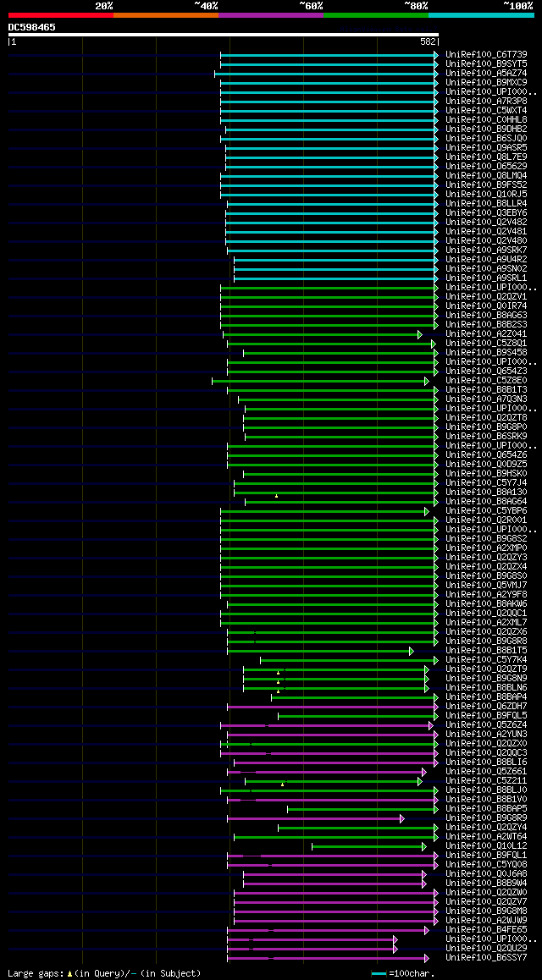Click the green alignment bar for Q2QZV1
542x980 pixels.
pos(329,298)
